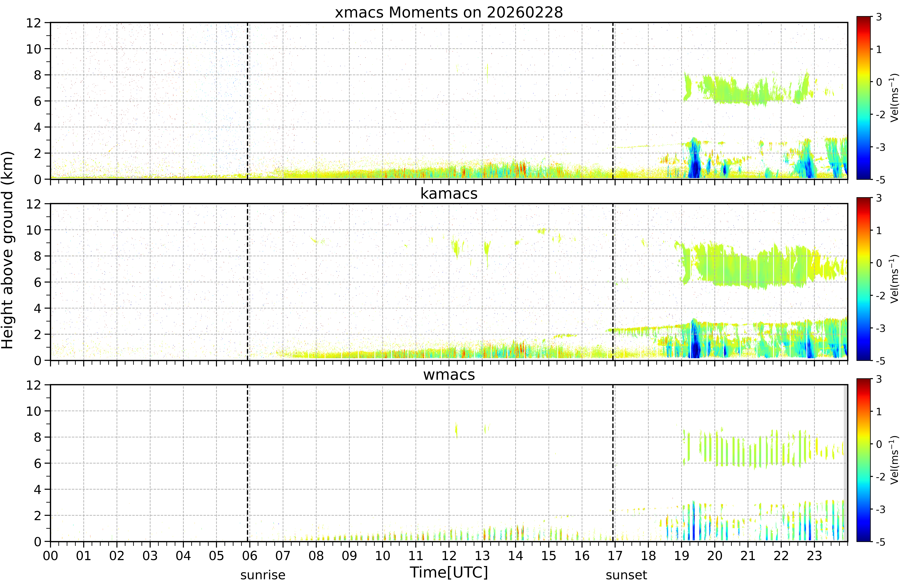This screenshot has width=906, height=588.
Task: Click the 'Time[UTC]' axis label
Action: [x=449, y=572]
